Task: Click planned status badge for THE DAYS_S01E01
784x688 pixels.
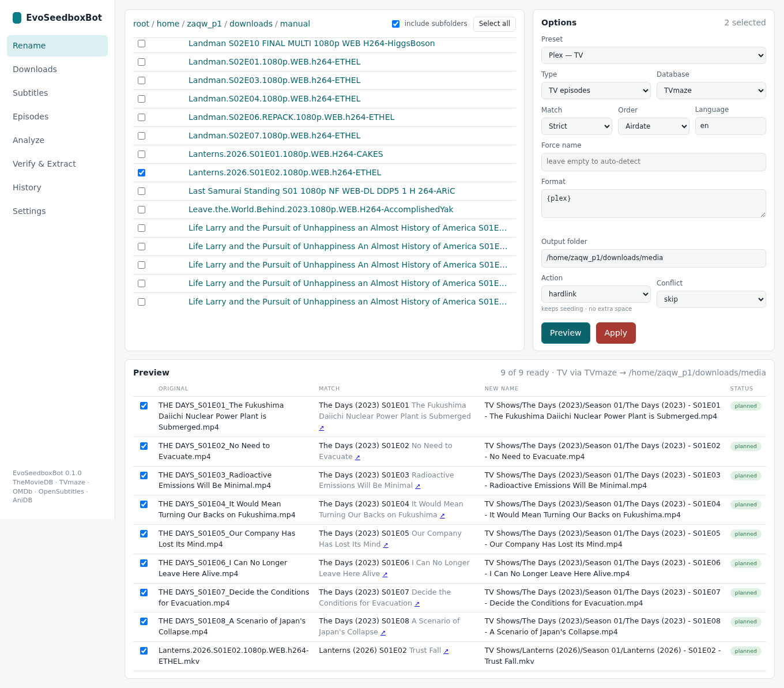Action: [x=745, y=406]
